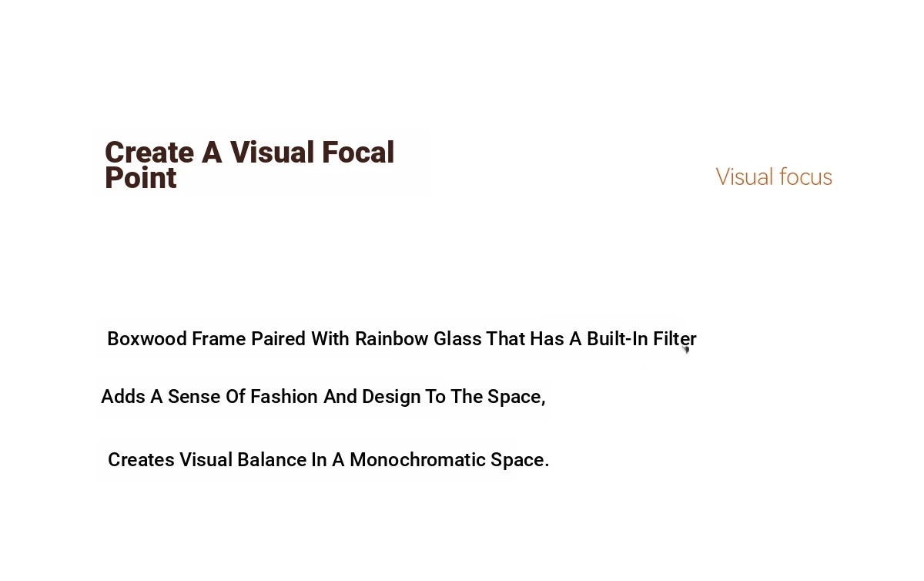Click the word "Point" in the heading
This screenshot has width=924, height=581.
tap(141, 179)
